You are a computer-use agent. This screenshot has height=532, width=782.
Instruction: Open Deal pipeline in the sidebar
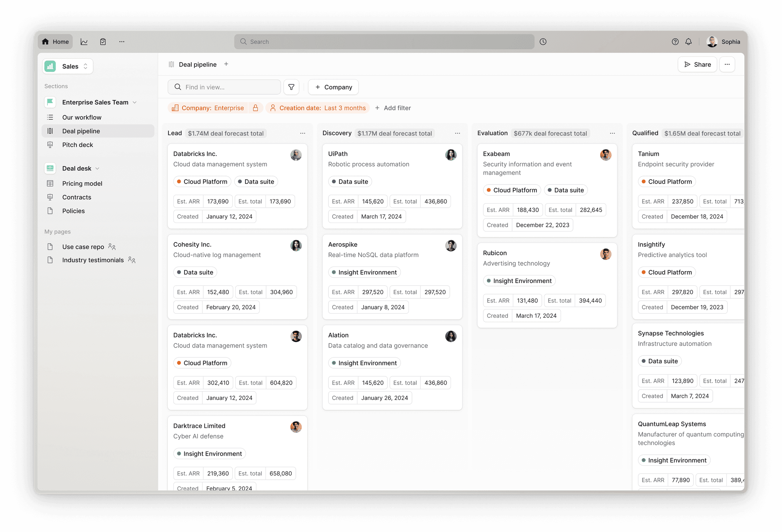(x=98, y=131)
